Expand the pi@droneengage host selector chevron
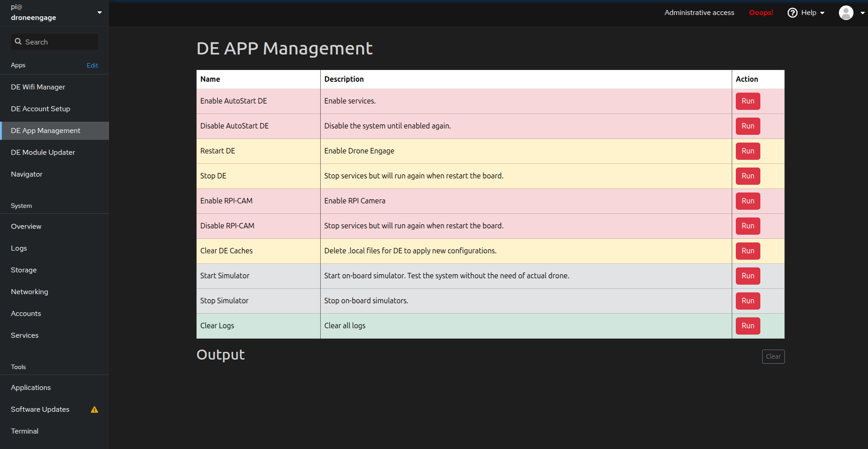Screen dimensions: 868x449 click(99, 12)
